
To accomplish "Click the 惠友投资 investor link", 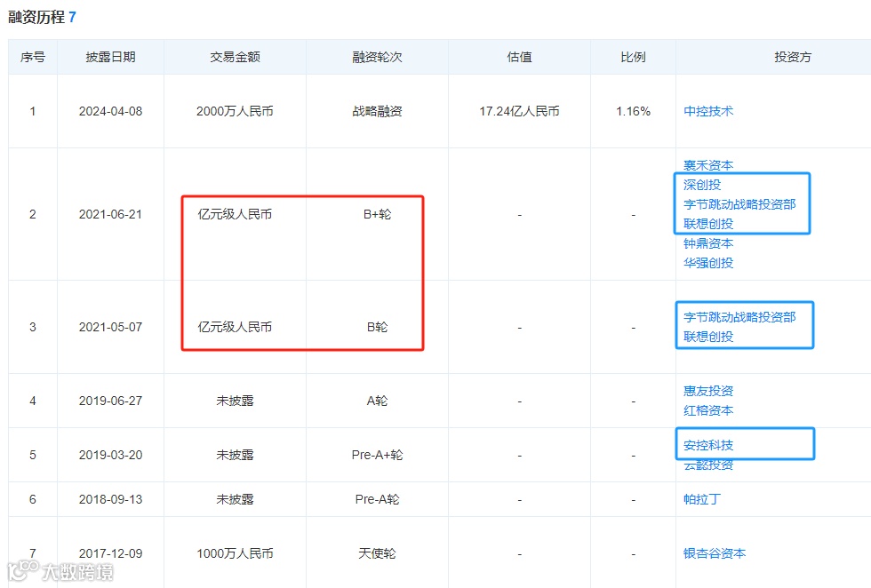I will (x=708, y=391).
